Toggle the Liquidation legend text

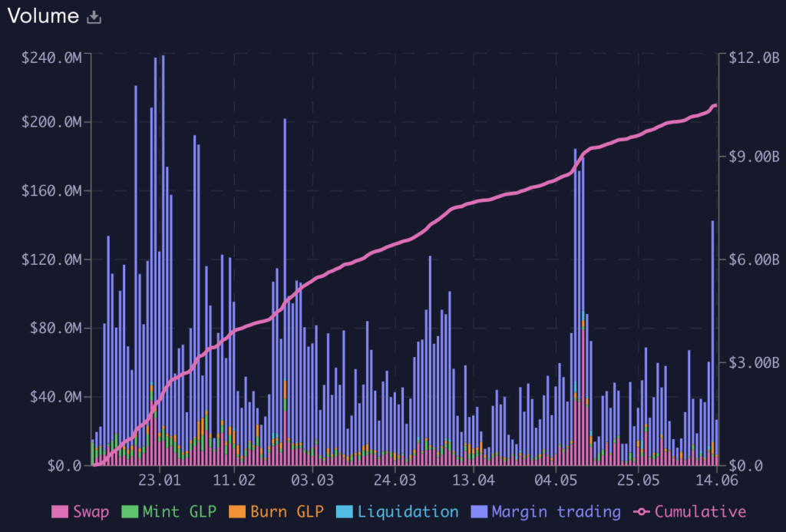pyautogui.click(x=408, y=511)
